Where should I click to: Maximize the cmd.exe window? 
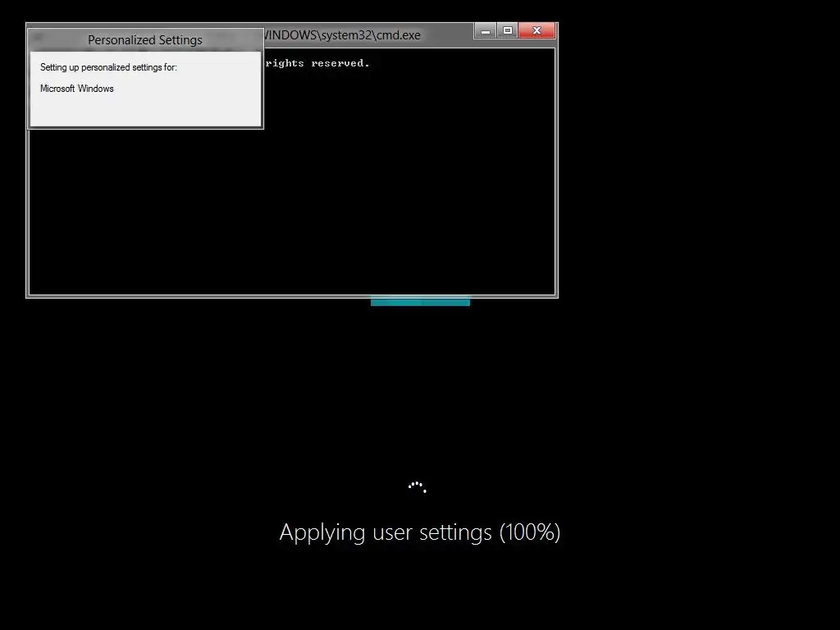click(507, 31)
